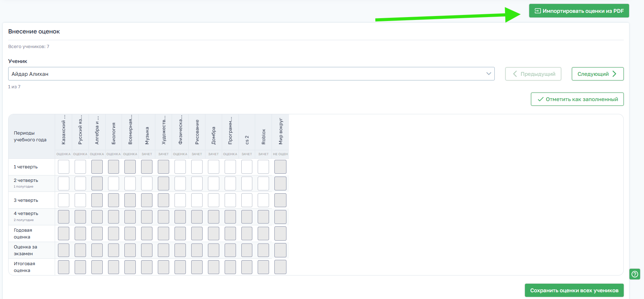The width and height of the screenshot is (644, 299).
Task: Click Сохранить оценки всех учеников button
Action: click(x=574, y=290)
